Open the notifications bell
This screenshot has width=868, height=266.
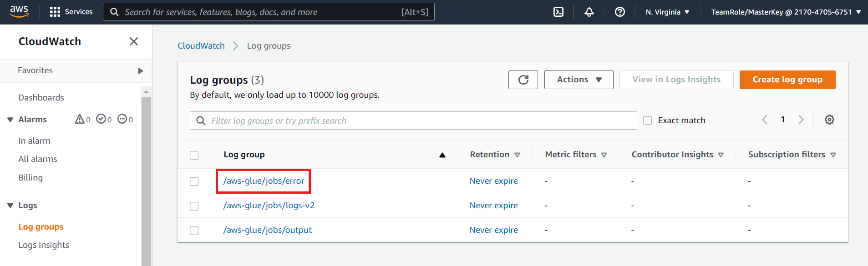[x=589, y=12]
